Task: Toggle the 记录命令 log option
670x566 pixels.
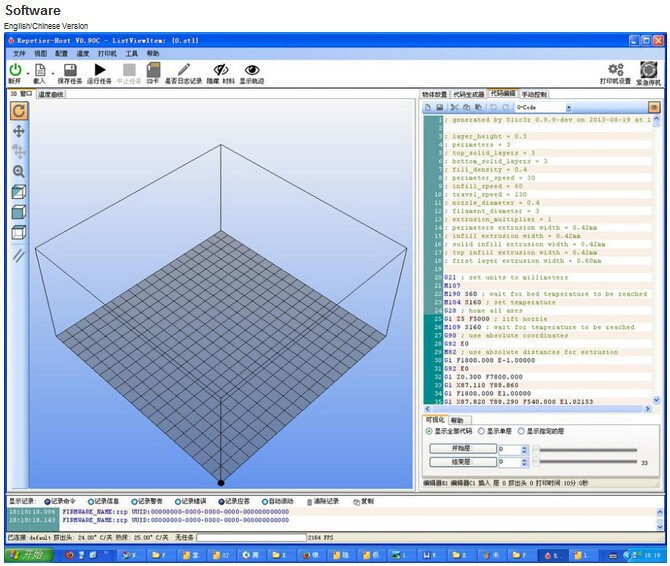Action: pyautogui.click(x=46, y=501)
